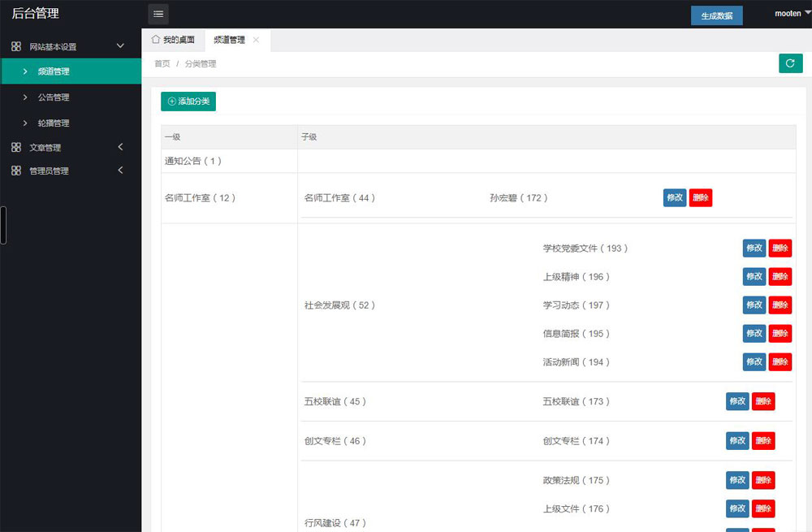812x532 pixels.
Task: Expand the 管理员管理 menu arrow
Action: [120, 171]
